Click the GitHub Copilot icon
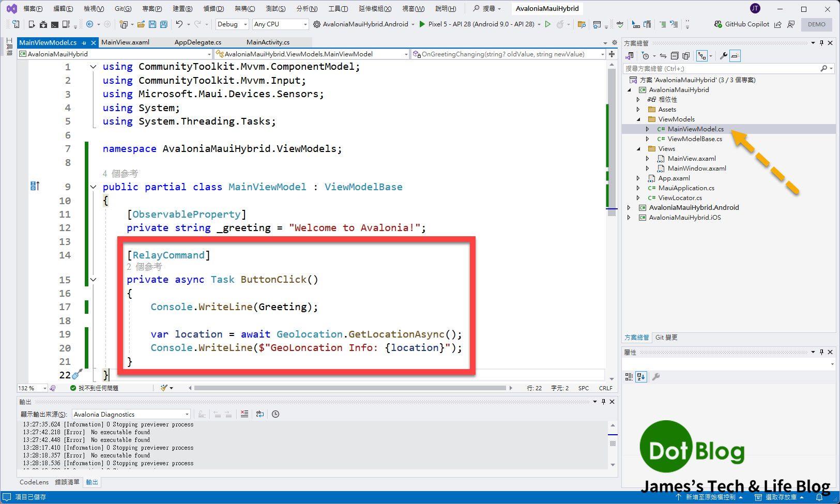The height and width of the screenshot is (504, 840). click(717, 24)
